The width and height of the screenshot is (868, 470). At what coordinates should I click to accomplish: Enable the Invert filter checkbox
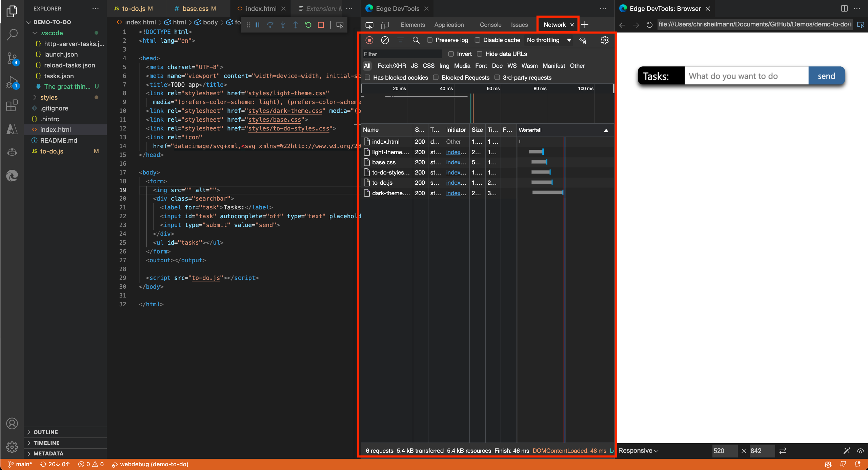(x=451, y=54)
